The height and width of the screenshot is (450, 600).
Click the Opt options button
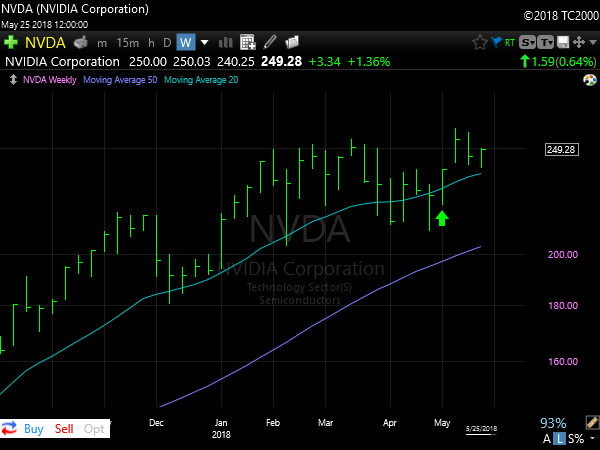tap(94, 429)
